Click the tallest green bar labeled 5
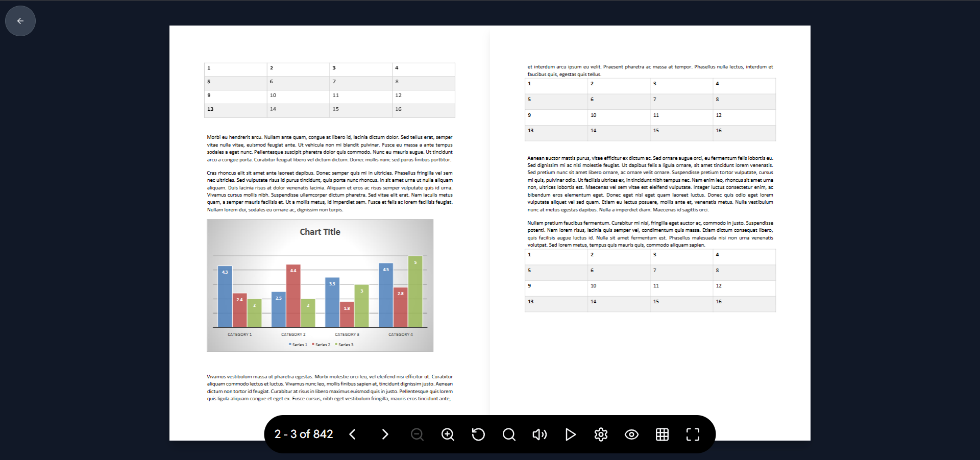The image size is (980, 460). coord(415,292)
